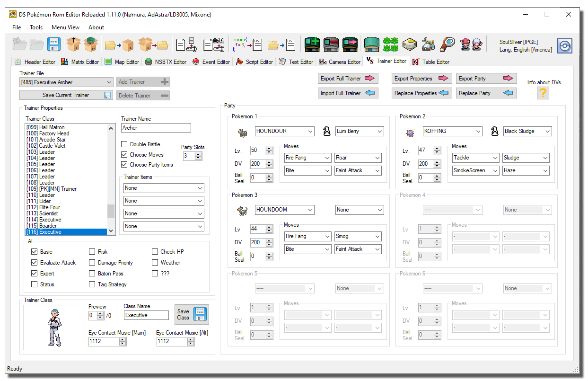Click the two trainers toolbar icon
Image resolution: width=588 pixels, height=381 pixels.
pos(472,44)
